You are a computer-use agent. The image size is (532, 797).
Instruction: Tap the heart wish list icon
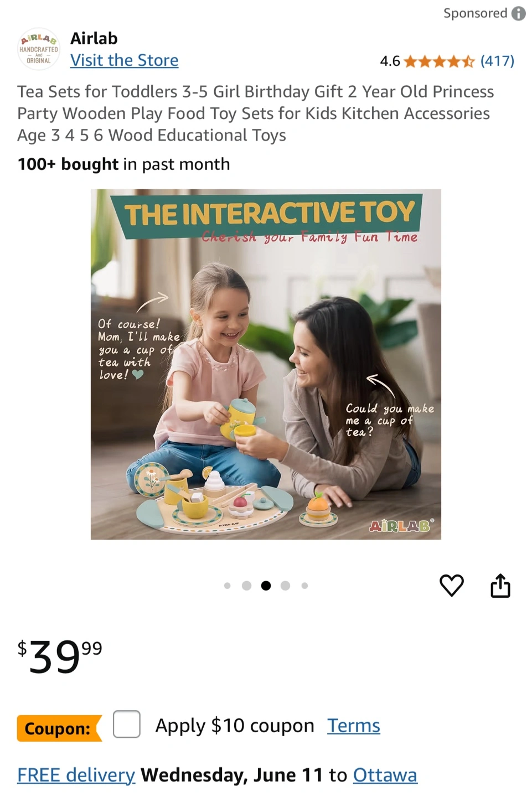451,586
